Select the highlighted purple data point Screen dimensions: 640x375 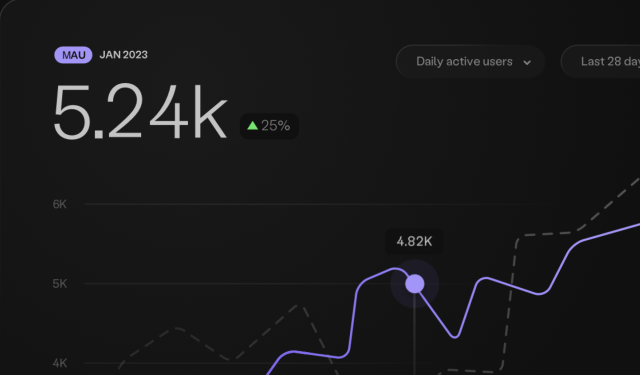click(x=415, y=284)
